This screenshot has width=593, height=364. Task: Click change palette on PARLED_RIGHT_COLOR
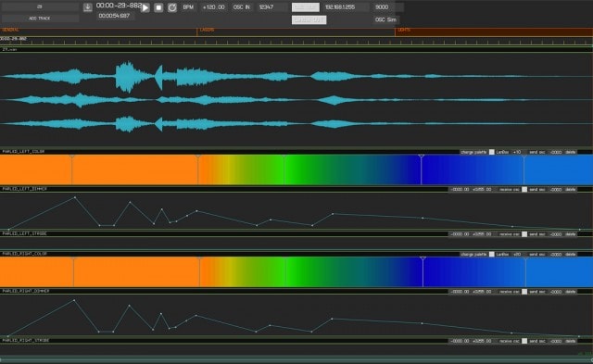click(473, 255)
